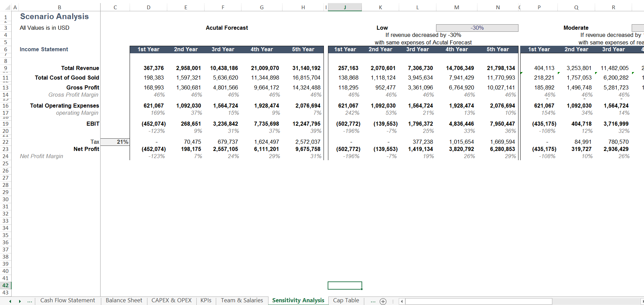Click Low operating margin 242% cell
The height and width of the screenshot is (305, 644).
click(x=352, y=113)
